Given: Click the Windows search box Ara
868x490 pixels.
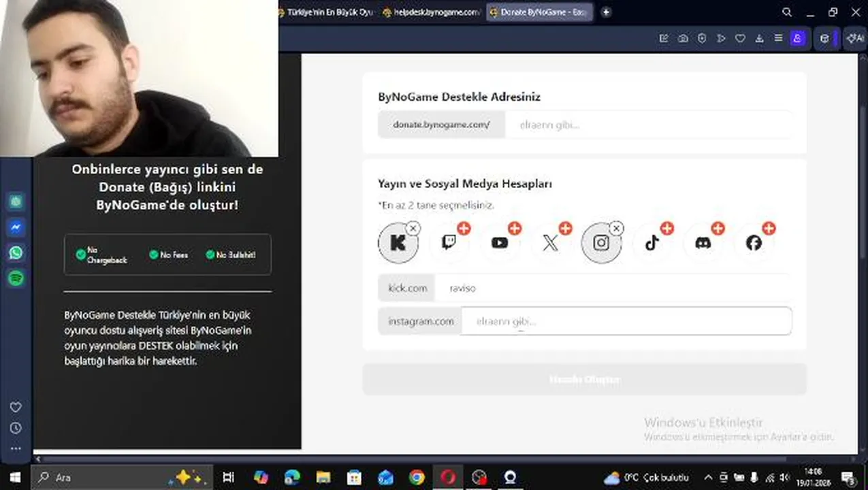Looking at the screenshot, I should tap(123, 478).
